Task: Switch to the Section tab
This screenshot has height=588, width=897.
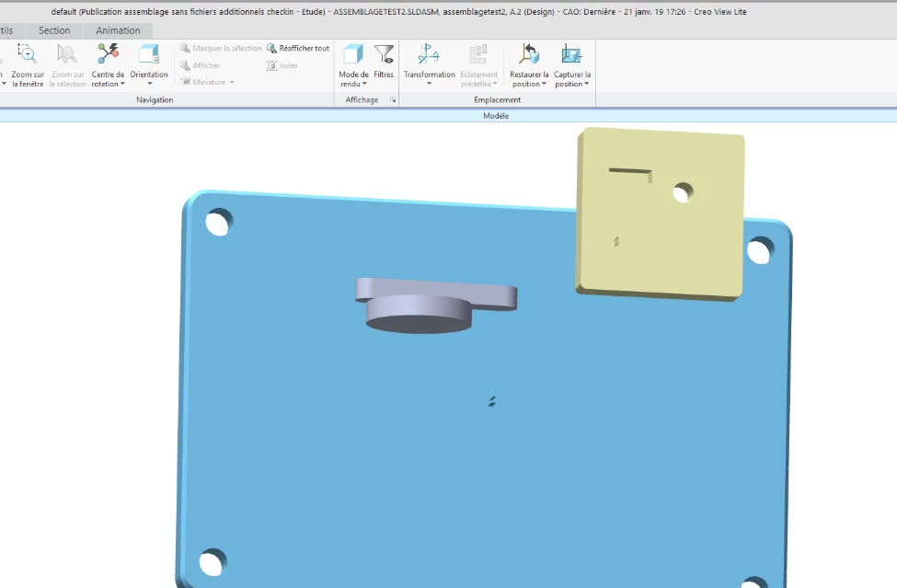Action: 54,30
